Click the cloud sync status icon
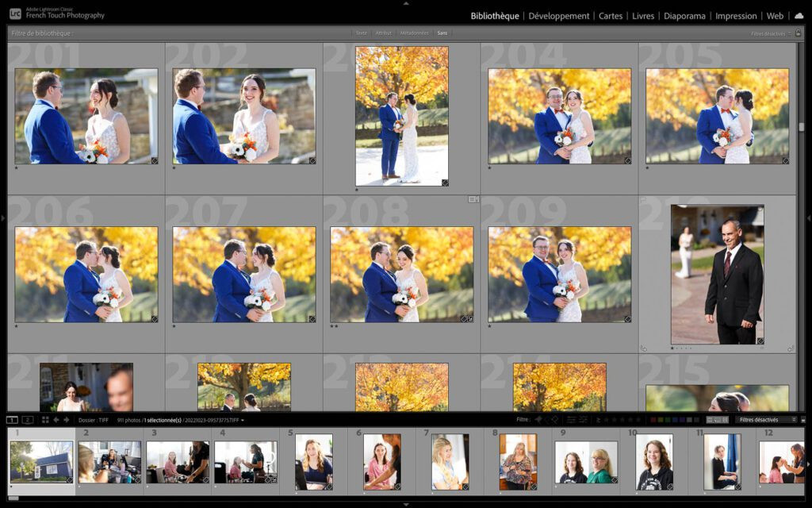The image size is (812, 508). tap(799, 16)
